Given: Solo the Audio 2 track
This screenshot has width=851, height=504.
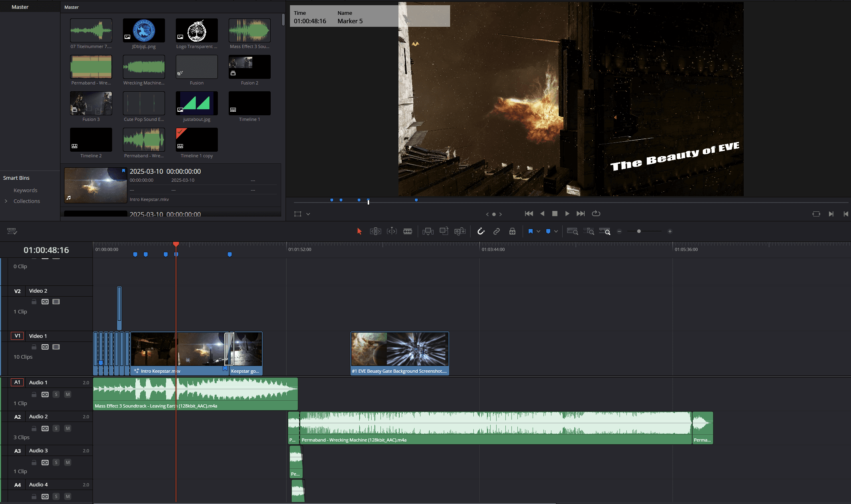Looking at the screenshot, I should pyautogui.click(x=56, y=428).
